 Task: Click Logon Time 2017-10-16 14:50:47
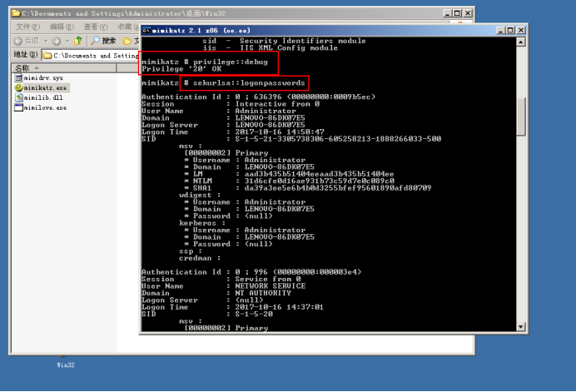point(233,131)
